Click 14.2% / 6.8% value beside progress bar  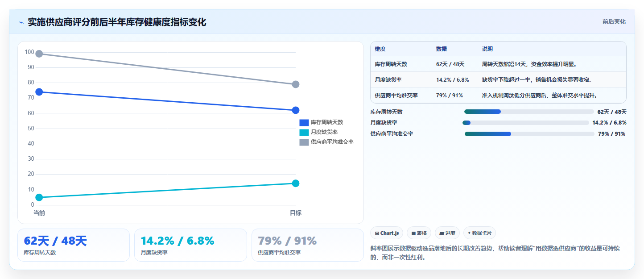(609, 123)
